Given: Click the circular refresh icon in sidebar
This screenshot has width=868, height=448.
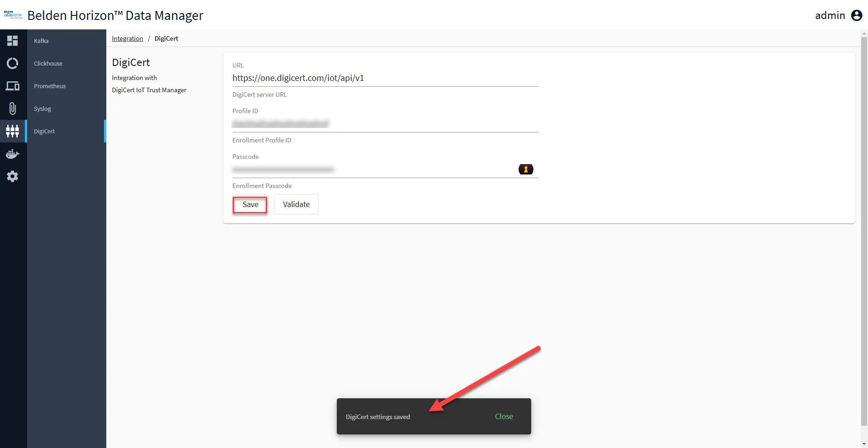Looking at the screenshot, I should tap(13, 63).
